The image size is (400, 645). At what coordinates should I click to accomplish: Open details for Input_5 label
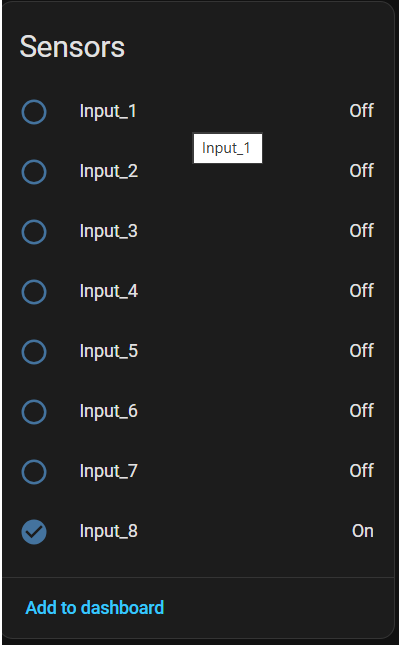click(109, 352)
